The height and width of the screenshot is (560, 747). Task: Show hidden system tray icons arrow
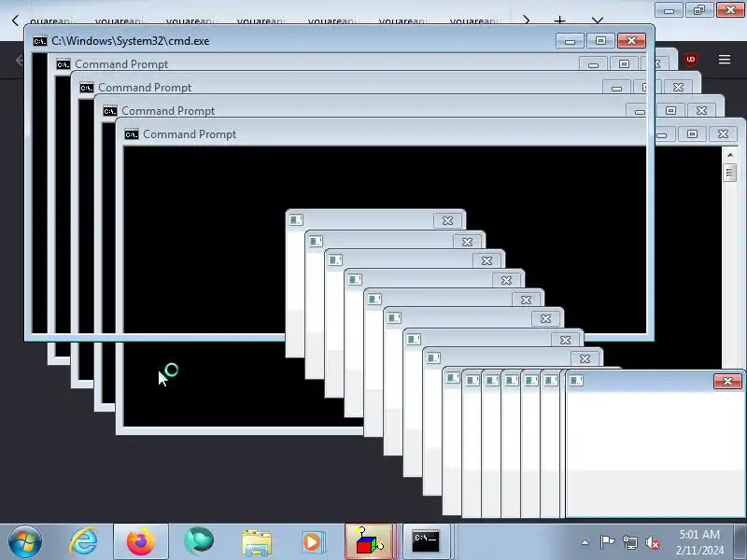585,542
